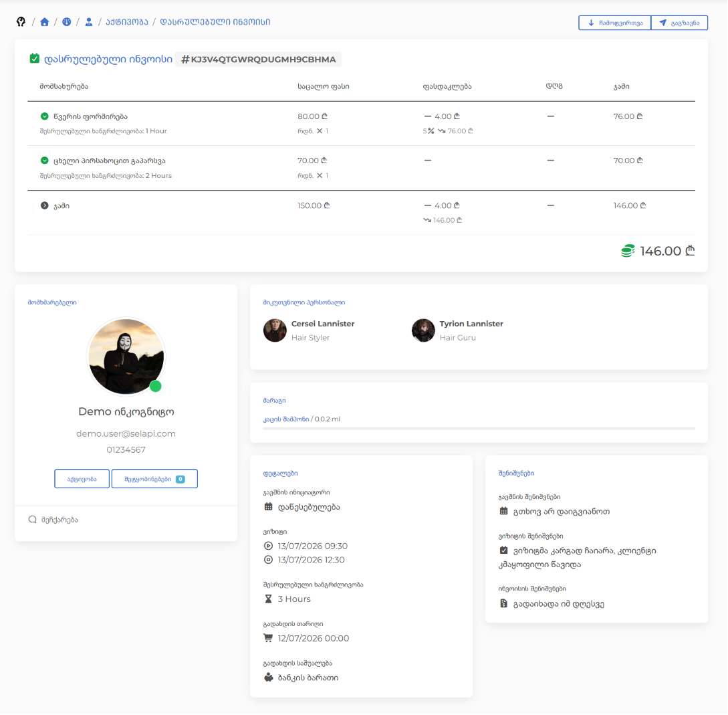
Task: Click the 146.00 grand total amount
Action: click(x=667, y=251)
